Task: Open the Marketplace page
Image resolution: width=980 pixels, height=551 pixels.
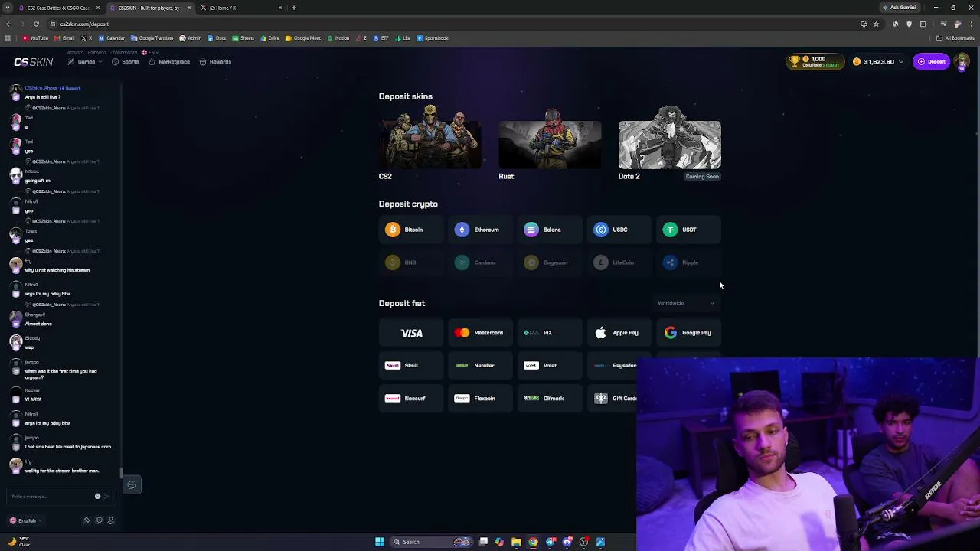Action: click(169, 62)
